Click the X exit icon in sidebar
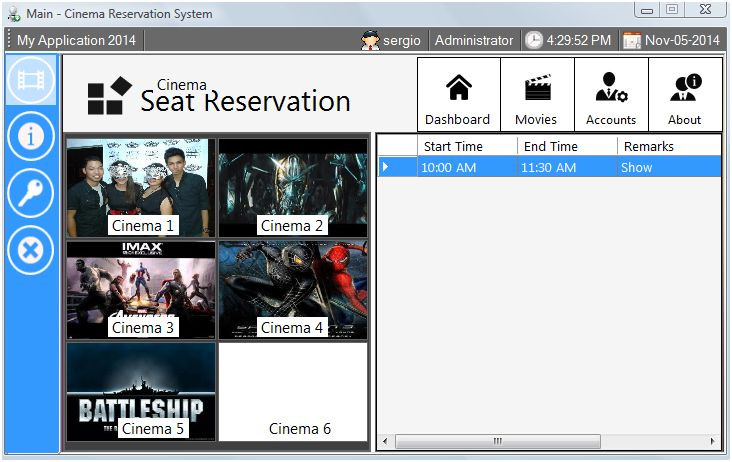Image resolution: width=732 pixels, height=462 pixels. pyautogui.click(x=31, y=250)
